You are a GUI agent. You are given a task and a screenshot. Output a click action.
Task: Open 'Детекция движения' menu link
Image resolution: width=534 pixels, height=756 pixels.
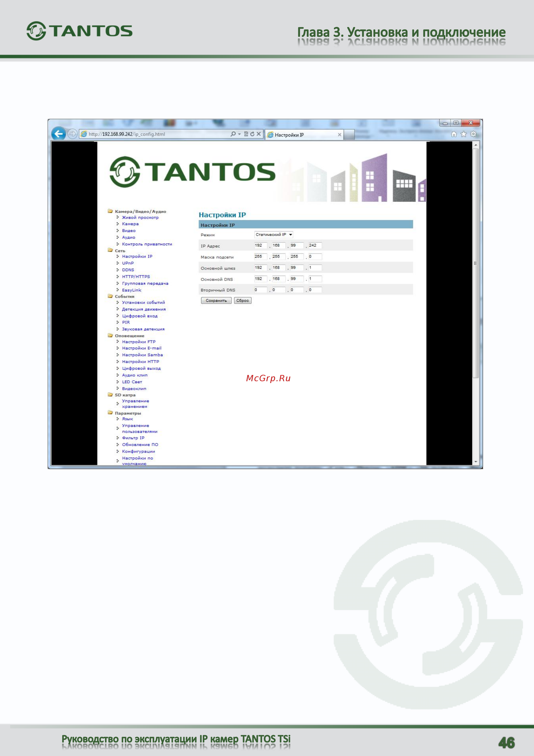pyautogui.click(x=144, y=309)
